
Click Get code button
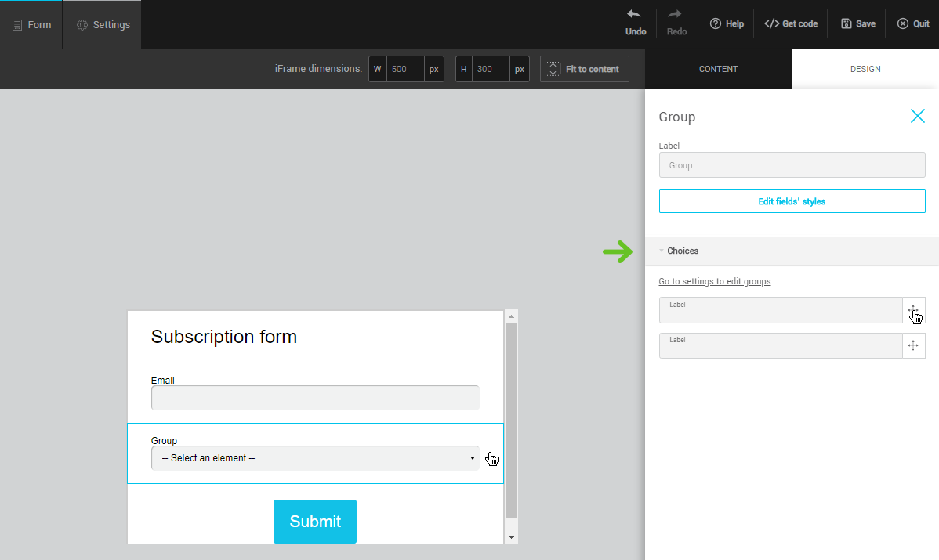pos(791,24)
